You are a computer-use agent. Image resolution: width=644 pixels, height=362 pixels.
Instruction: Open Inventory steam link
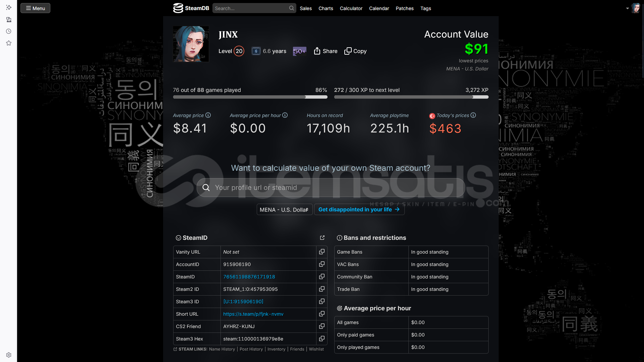coord(276,349)
